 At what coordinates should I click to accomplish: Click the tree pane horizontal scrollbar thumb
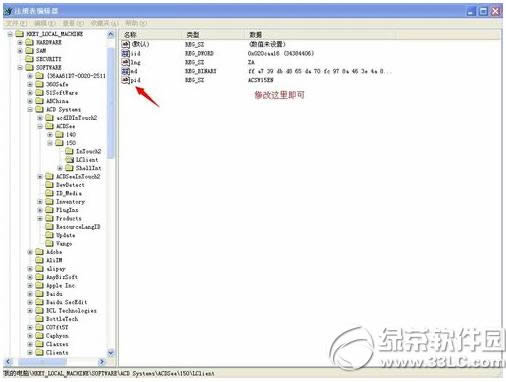42,361
